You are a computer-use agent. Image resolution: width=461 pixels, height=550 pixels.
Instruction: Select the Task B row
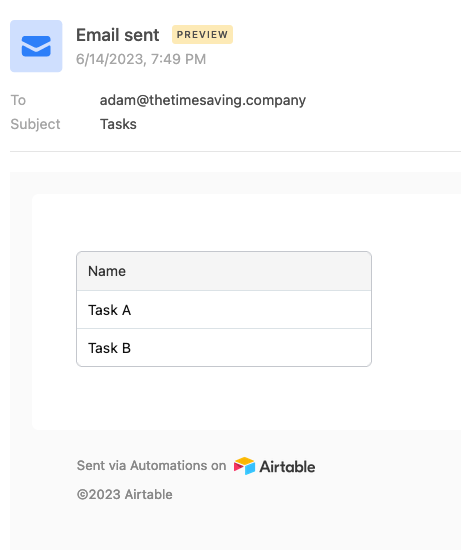[x=224, y=348]
